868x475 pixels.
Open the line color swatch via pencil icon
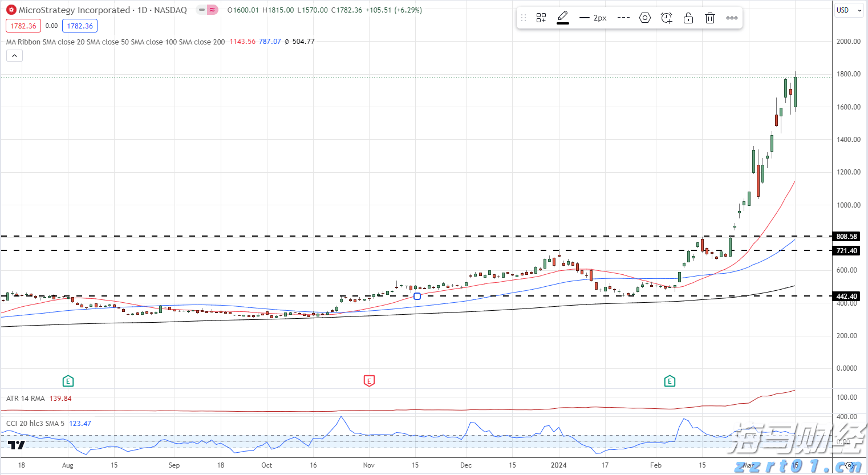tap(562, 18)
